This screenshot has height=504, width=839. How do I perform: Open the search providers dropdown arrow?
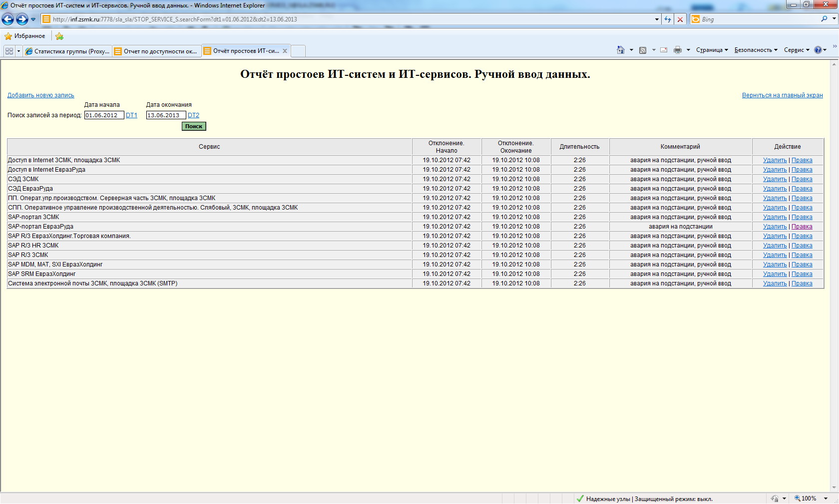(834, 19)
